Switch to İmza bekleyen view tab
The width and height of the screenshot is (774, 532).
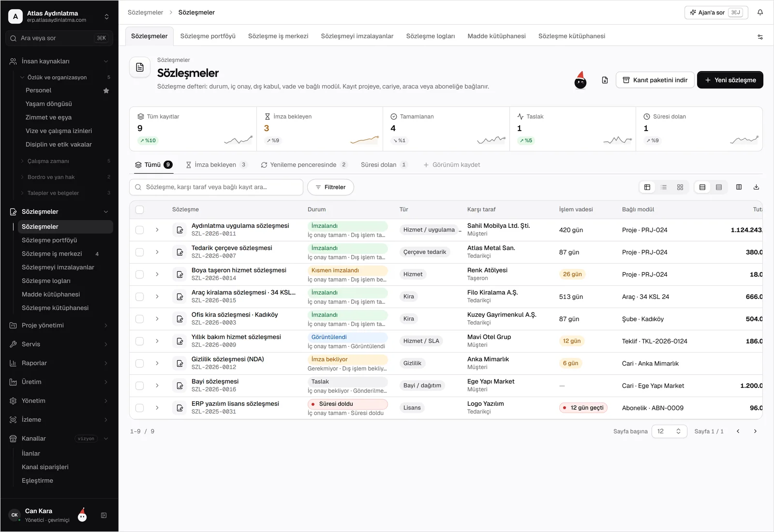(216, 165)
